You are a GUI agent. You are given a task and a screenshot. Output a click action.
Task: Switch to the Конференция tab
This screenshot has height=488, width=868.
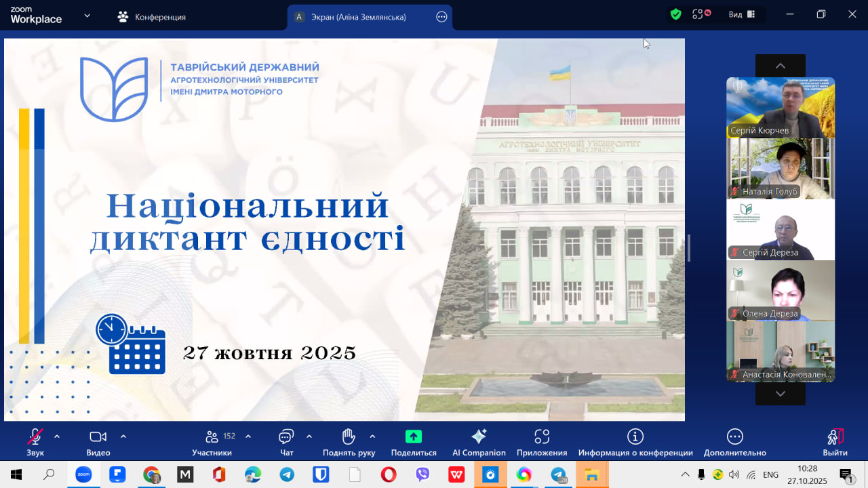[152, 17]
